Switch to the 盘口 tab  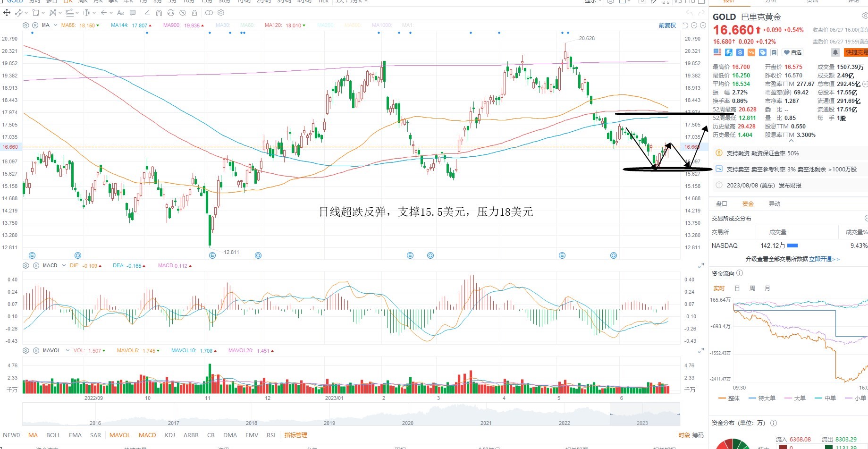(722, 204)
